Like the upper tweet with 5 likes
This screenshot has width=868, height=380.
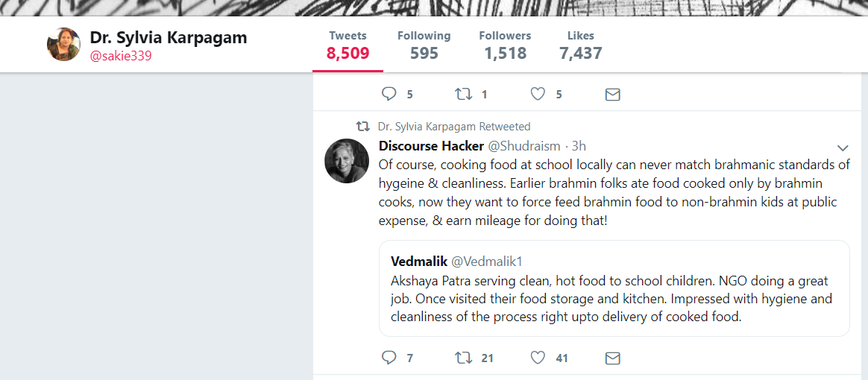pyautogui.click(x=538, y=94)
